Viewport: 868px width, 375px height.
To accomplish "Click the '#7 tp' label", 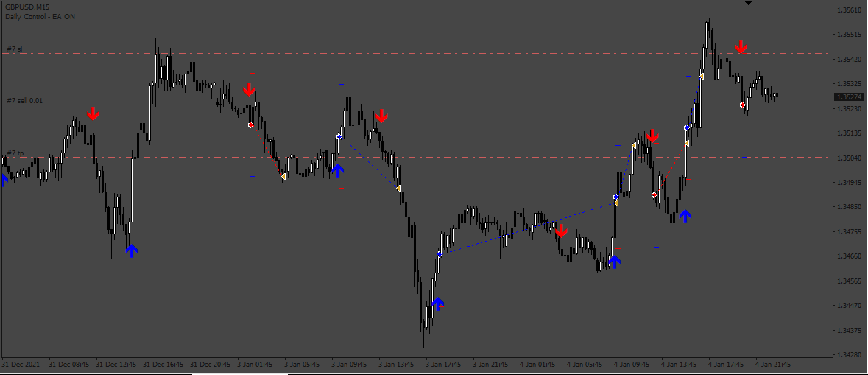I will (15, 153).
